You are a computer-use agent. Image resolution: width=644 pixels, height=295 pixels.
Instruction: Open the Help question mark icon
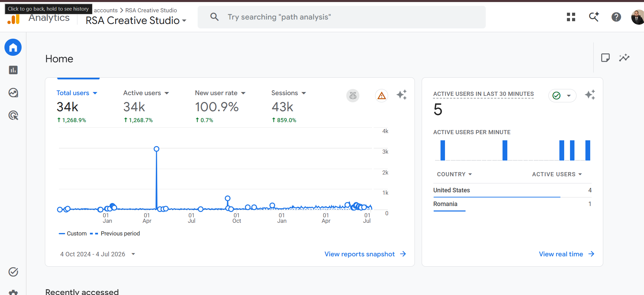pyautogui.click(x=616, y=17)
